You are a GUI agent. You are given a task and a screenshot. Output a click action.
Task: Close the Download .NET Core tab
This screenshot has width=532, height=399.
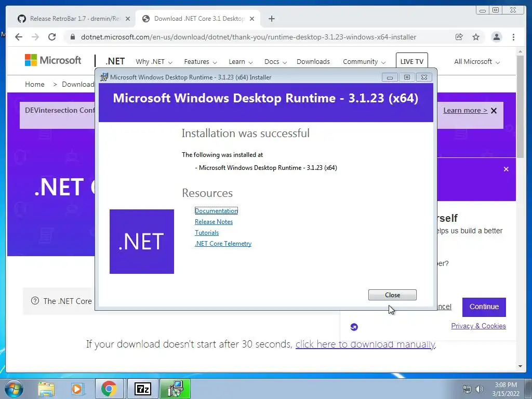[x=252, y=19]
